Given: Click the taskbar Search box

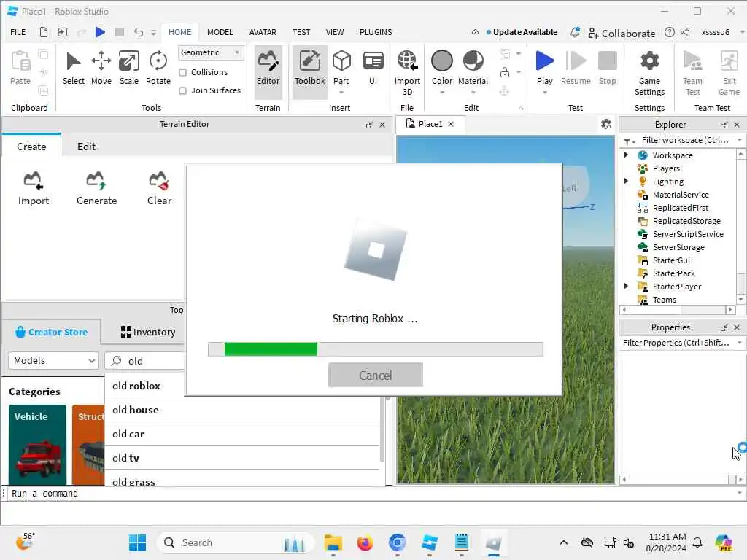Looking at the screenshot, I should coord(236,542).
